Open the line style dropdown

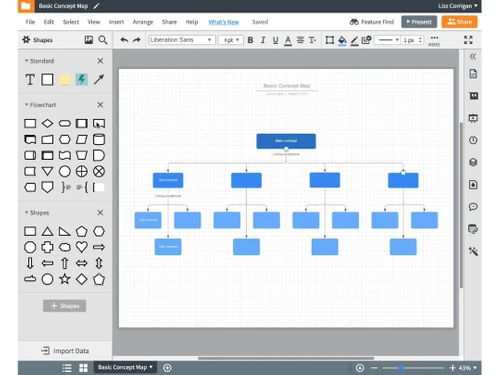pyautogui.click(x=387, y=40)
